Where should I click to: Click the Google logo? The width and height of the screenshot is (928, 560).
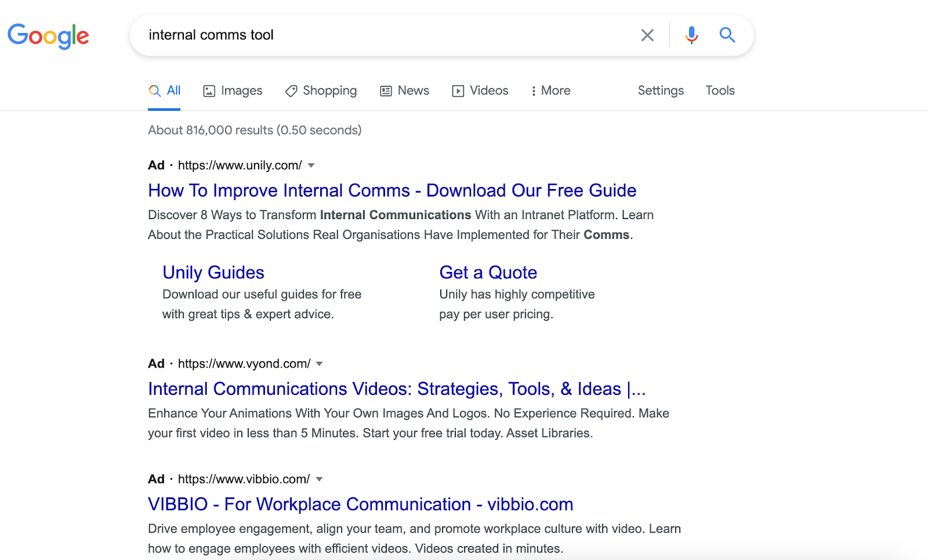point(48,36)
